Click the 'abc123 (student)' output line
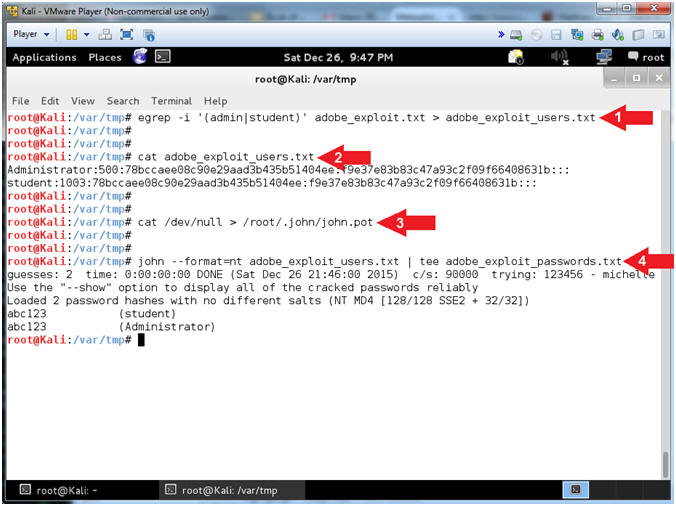This screenshot has width=676, height=506. (x=91, y=314)
